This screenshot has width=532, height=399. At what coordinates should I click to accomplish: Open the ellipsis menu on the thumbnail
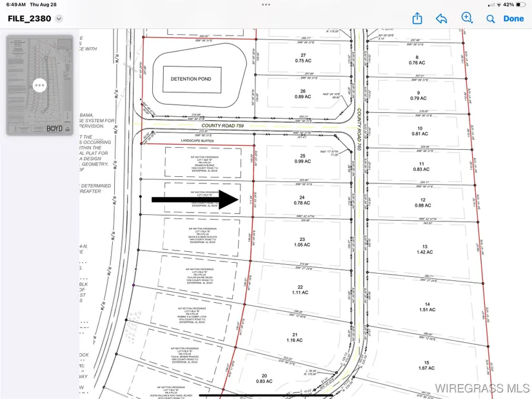pos(39,85)
